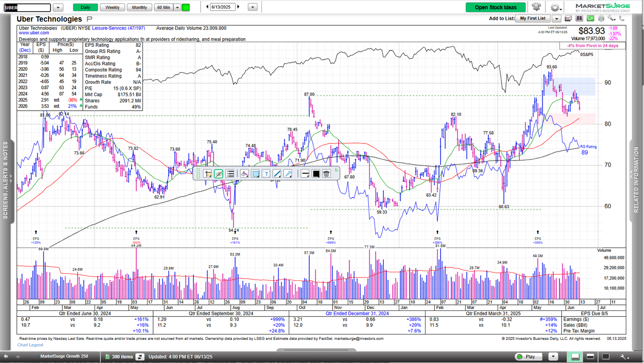Click the $83.93 price quote
This screenshot has height=363, width=644.
click(x=591, y=31)
